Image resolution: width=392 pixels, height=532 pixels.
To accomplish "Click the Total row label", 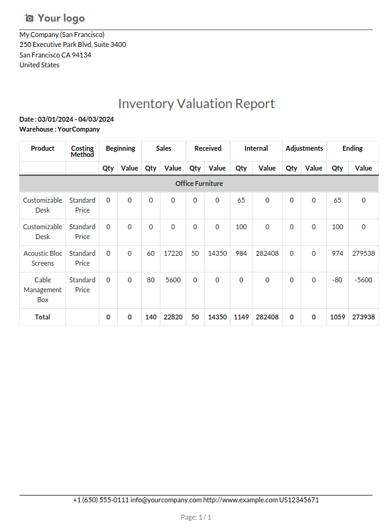I will pos(43,317).
